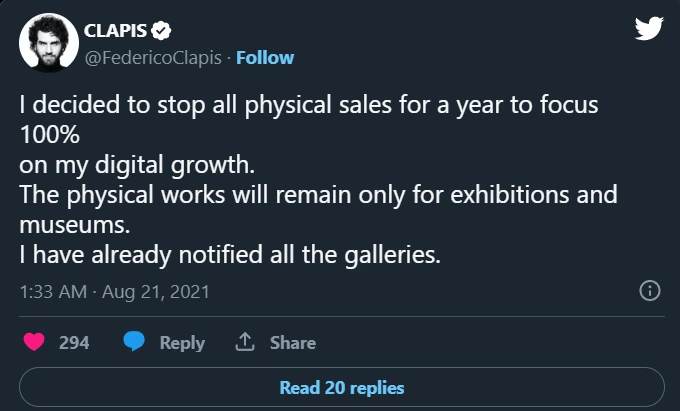Click the blue reply bubble icon
The image size is (680, 411).
(x=134, y=342)
